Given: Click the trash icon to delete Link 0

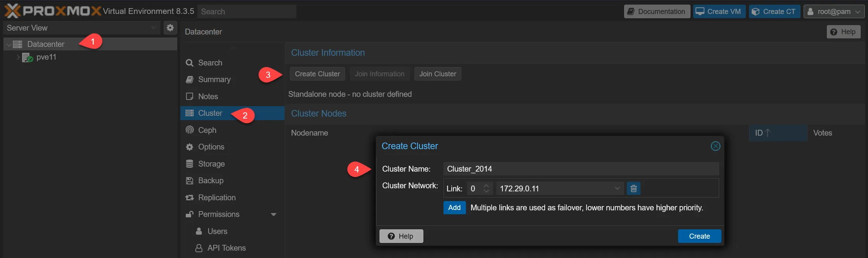Looking at the screenshot, I should 633,189.
